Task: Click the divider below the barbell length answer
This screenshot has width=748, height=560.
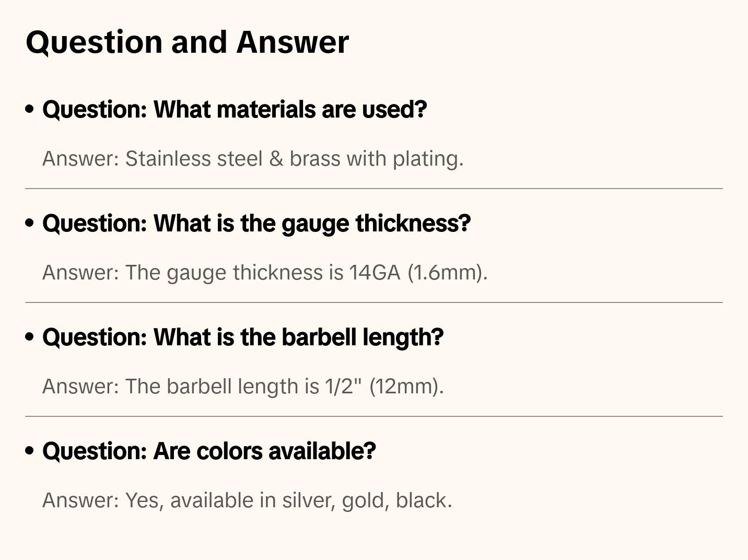Action: click(374, 416)
